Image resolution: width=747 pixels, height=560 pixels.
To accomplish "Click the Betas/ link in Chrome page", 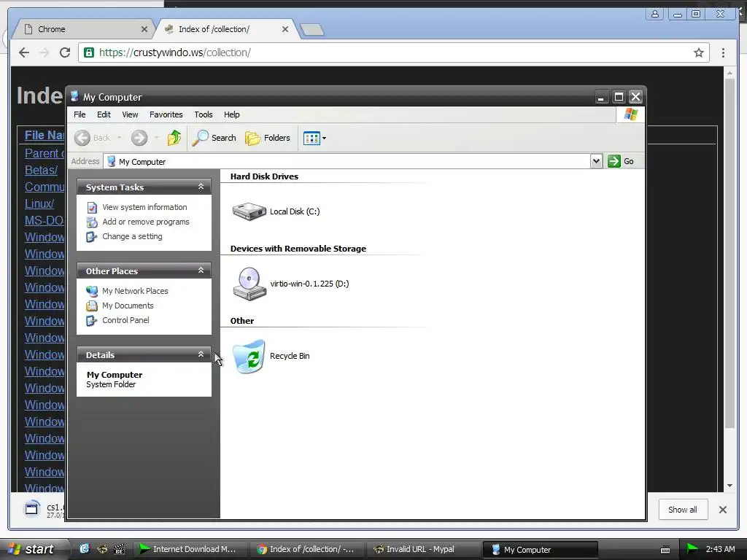I will coord(41,170).
